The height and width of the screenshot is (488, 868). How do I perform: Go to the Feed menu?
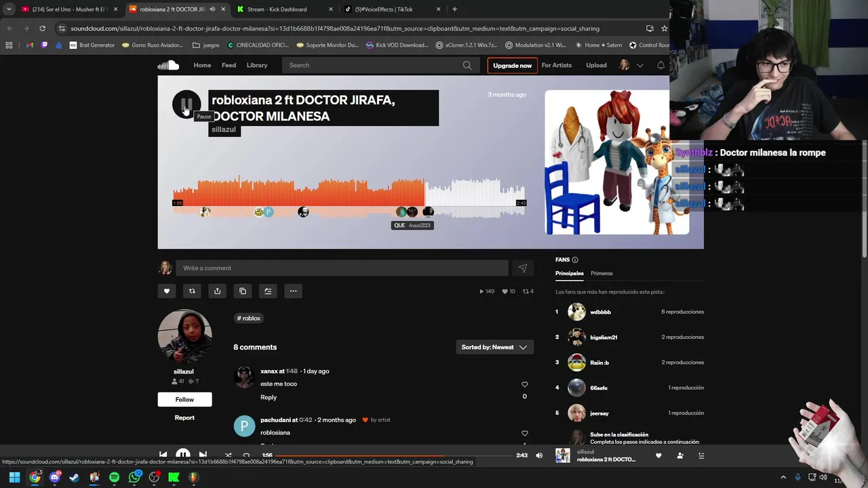229,65
